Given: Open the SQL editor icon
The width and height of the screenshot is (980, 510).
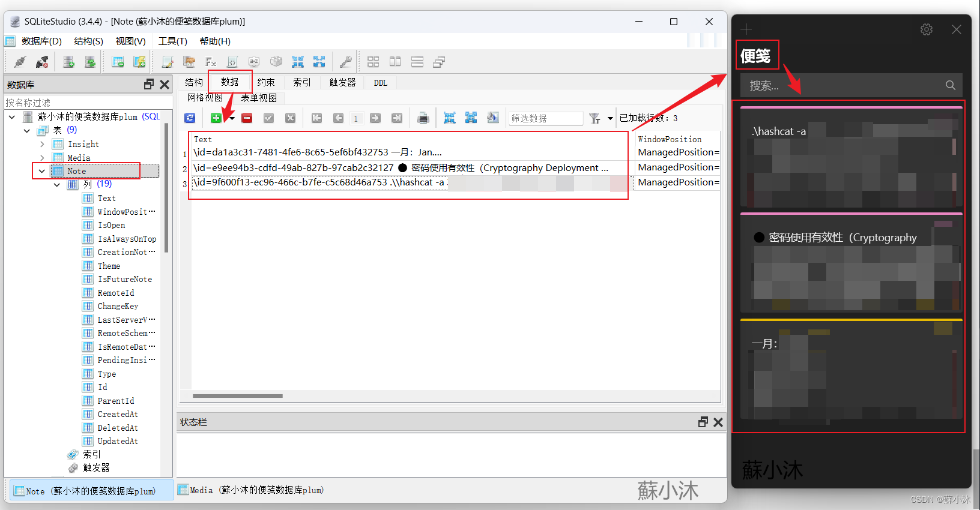Looking at the screenshot, I should [x=168, y=62].
